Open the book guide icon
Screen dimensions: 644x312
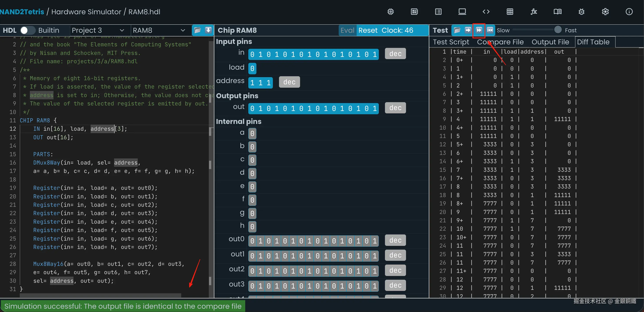click(558, 11)
